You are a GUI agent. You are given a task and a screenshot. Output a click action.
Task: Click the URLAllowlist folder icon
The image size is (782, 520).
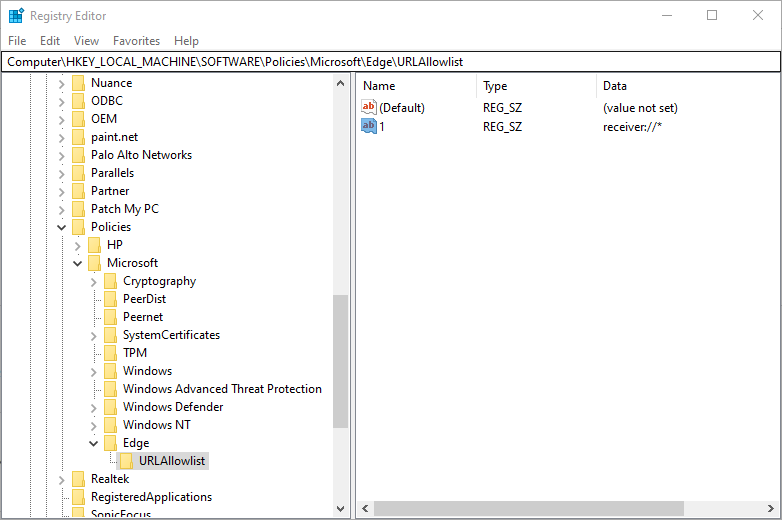coord(126,461)
